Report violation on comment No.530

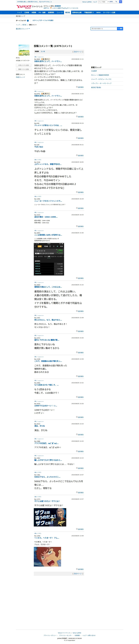tap(80, 155)
